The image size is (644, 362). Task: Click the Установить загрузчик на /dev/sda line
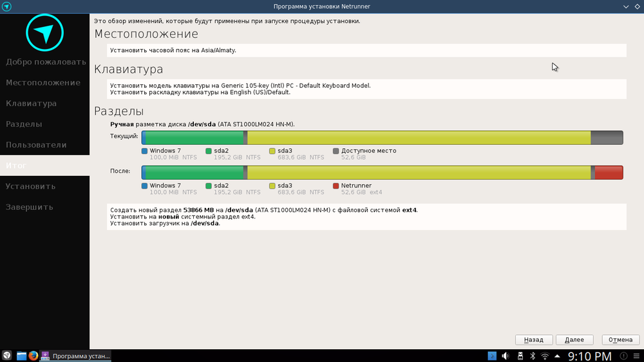pyautogui.click(x=165, y=224)
